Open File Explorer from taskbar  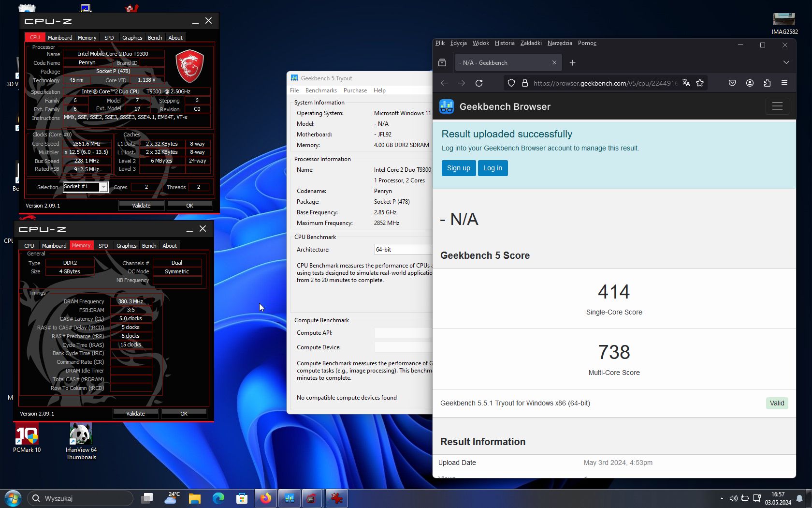click(194, 498)
